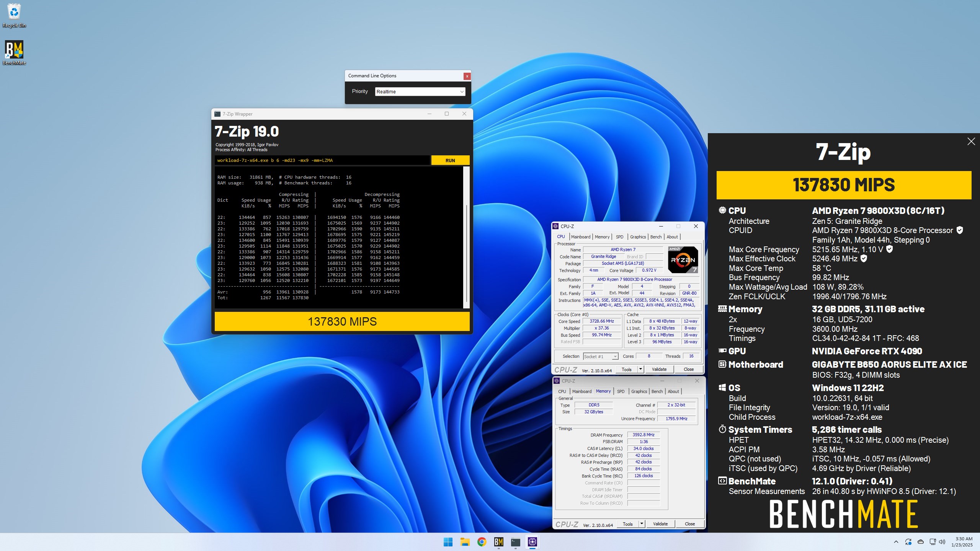Image resolution: width=980 pixels, height=551 pixels.
Task: Click the 7-Zip command line input field
Action: [322, 160]
